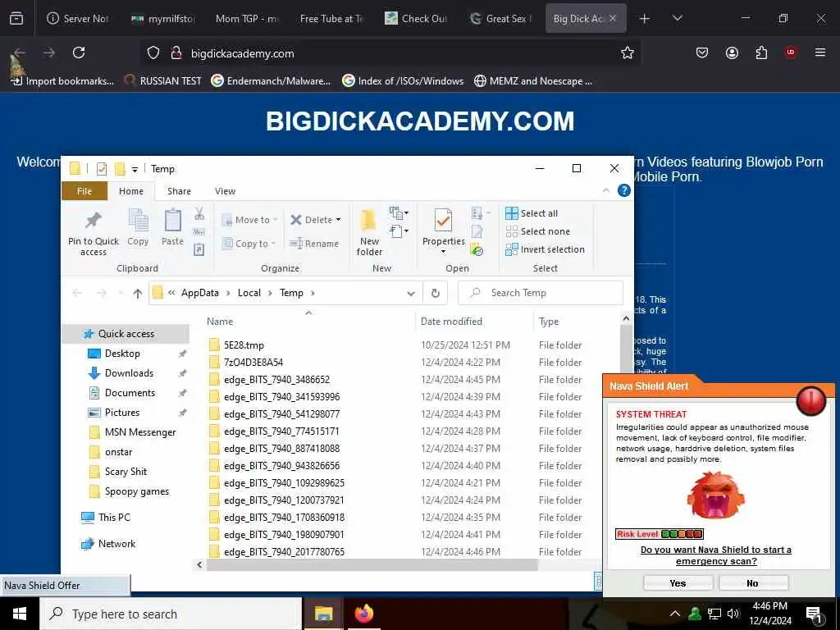Click Invert selection in ribbon
This screenshot has width=840, height=630.
pos(545,249)
